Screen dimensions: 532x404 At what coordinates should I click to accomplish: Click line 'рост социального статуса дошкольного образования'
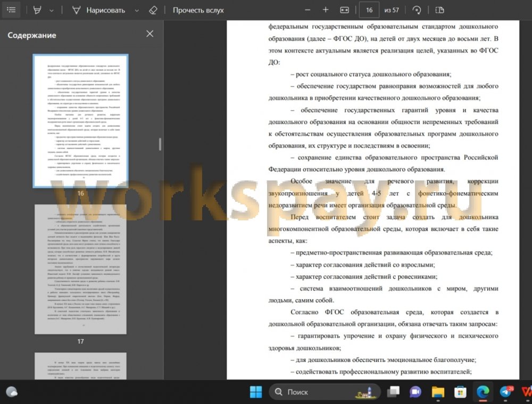(x=373, y=75)
